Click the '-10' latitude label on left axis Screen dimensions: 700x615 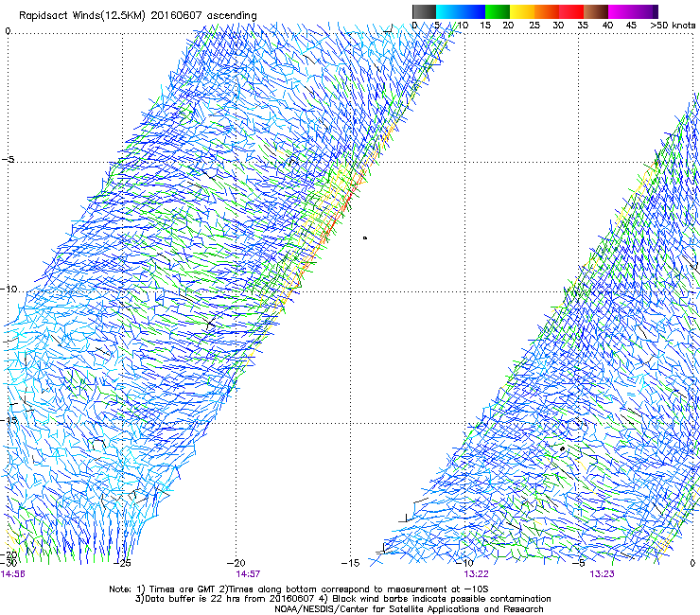(x=9, y=289)
